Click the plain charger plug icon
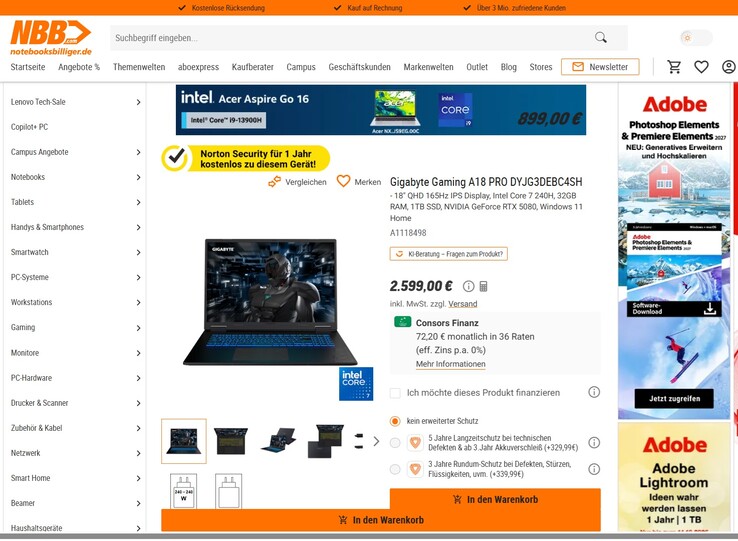The width and height of the screenshot is (738, 541). [x=229, y=491]
